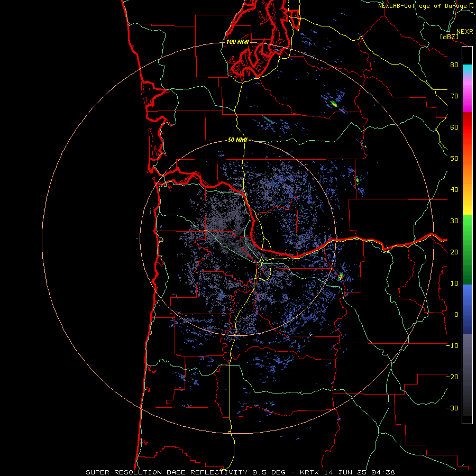Click the -30 value on the dBZ scale
Screen dimensions: 476x476
(x=452, y=408)
